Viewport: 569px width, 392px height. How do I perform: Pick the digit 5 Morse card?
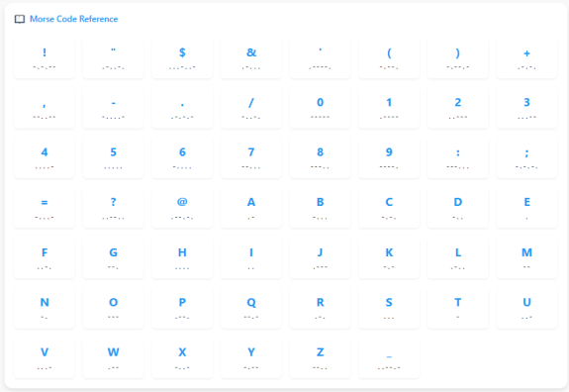click(113, 157)
